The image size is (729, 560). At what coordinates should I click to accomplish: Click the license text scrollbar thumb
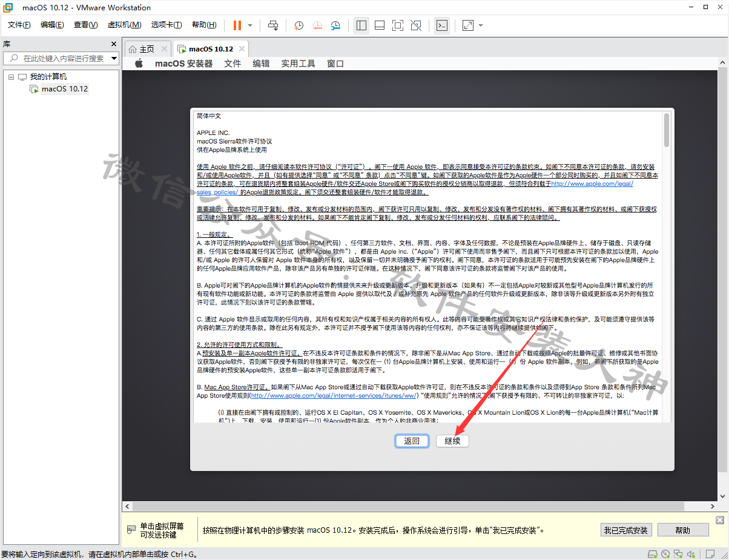click(667, 130)
